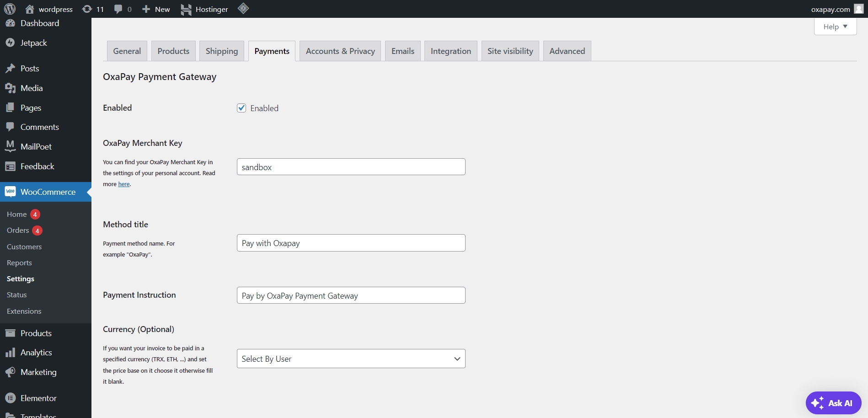
Task: Open the Analytics sidebar menu
Action: (36, 353)
